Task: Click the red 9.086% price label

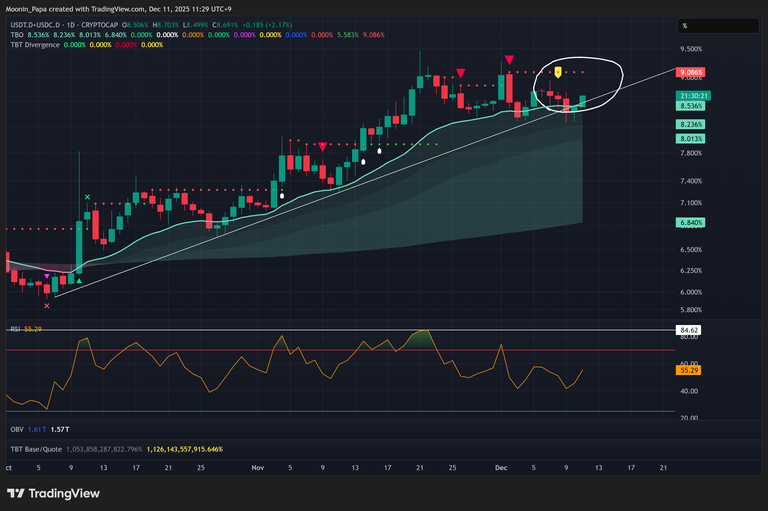Action: [x=692, y=73]
